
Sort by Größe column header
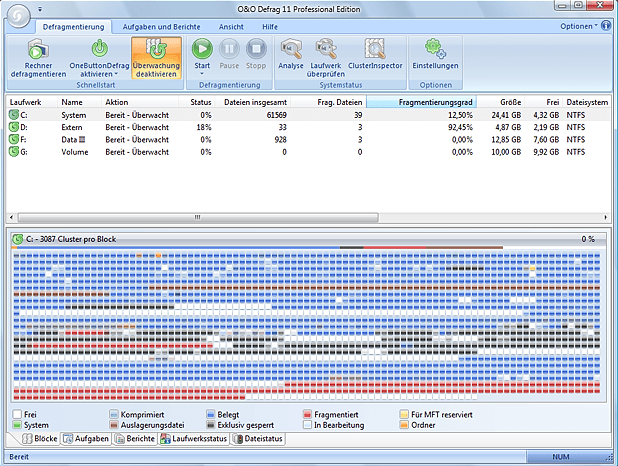pyautogui.click(x=501, y=102)
